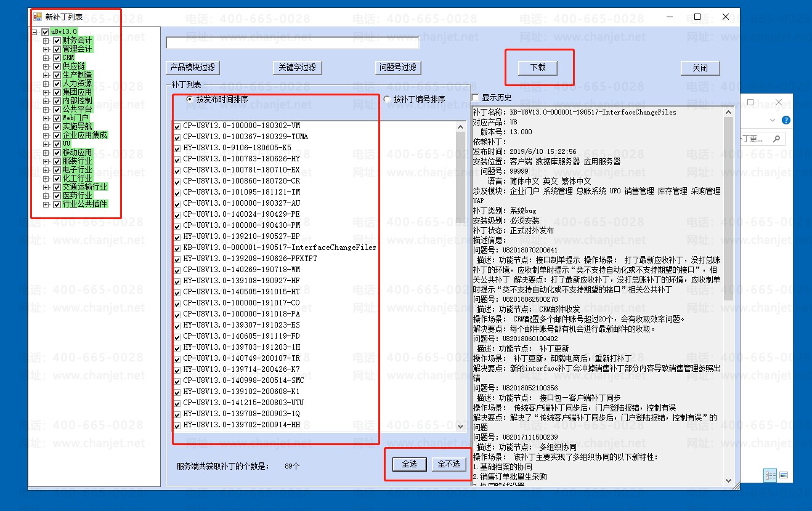Uncheck the Web门户 module checkbox
812x511 pixels.
(57, 118)
